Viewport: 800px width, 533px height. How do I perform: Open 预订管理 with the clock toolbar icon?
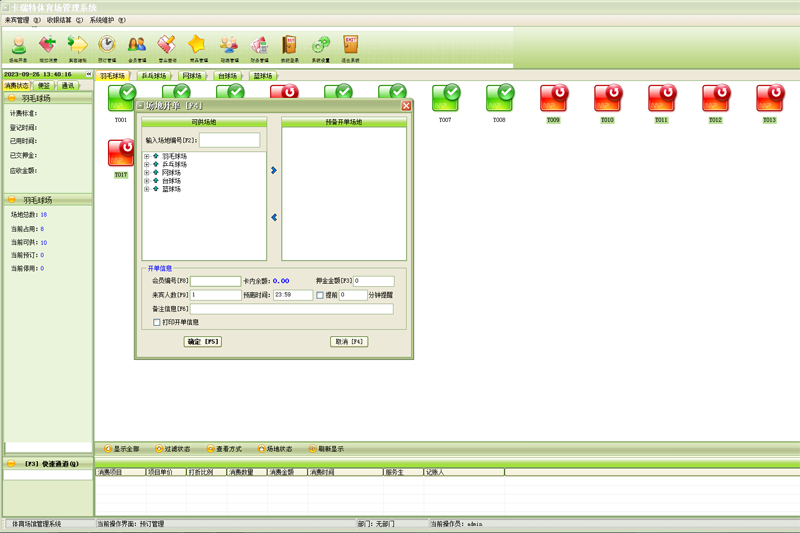click(107, 48)
